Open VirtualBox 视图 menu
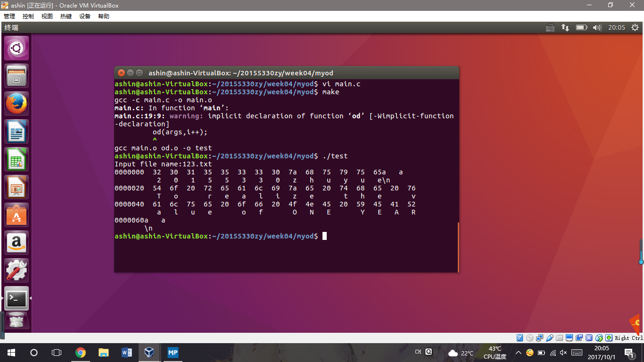 (x=47, y=16)
